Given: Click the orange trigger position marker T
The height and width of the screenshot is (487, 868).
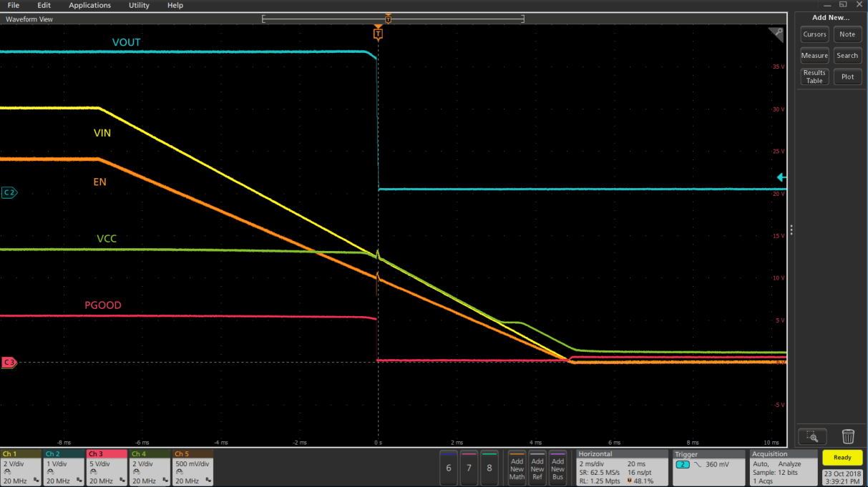Looking at the screenshot, I should pos(378,34).
